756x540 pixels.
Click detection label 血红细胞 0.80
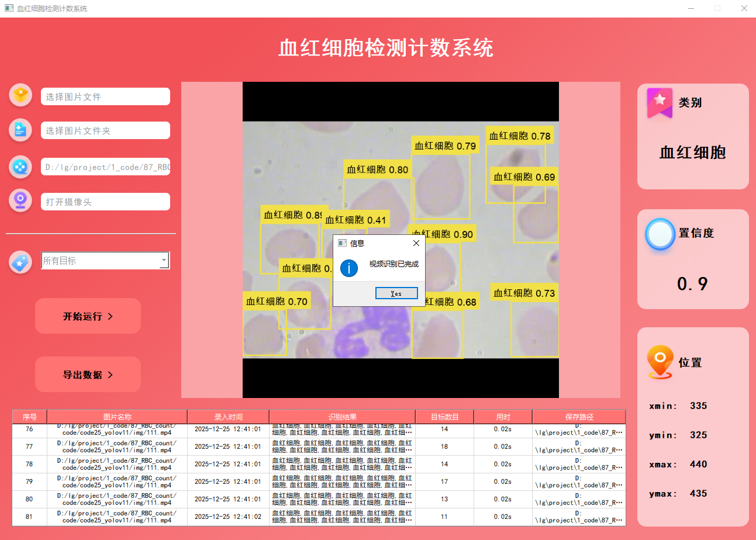click(378, 169)
